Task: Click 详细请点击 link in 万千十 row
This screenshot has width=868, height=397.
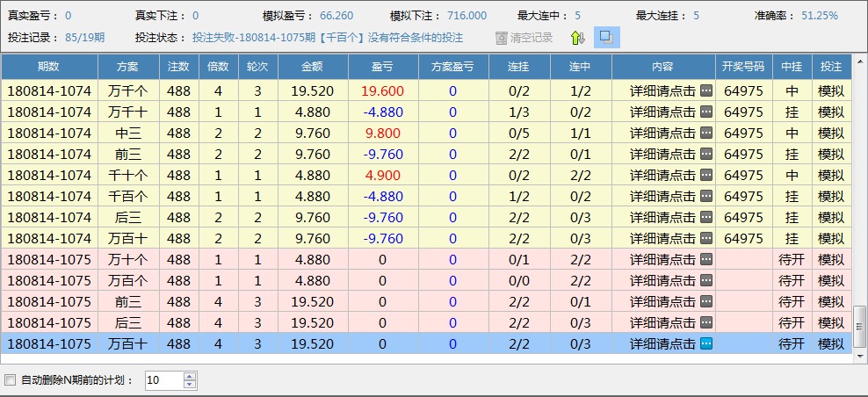Action: (x=663, y=112)
